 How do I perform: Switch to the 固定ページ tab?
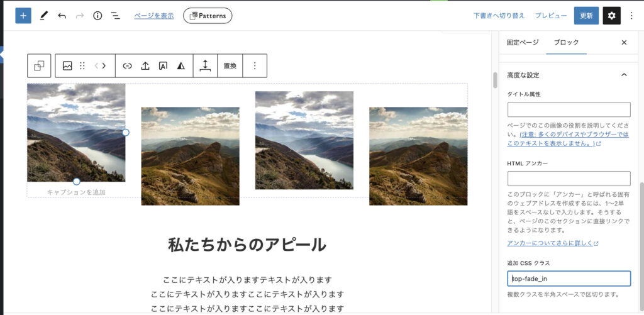coord(523,42)
